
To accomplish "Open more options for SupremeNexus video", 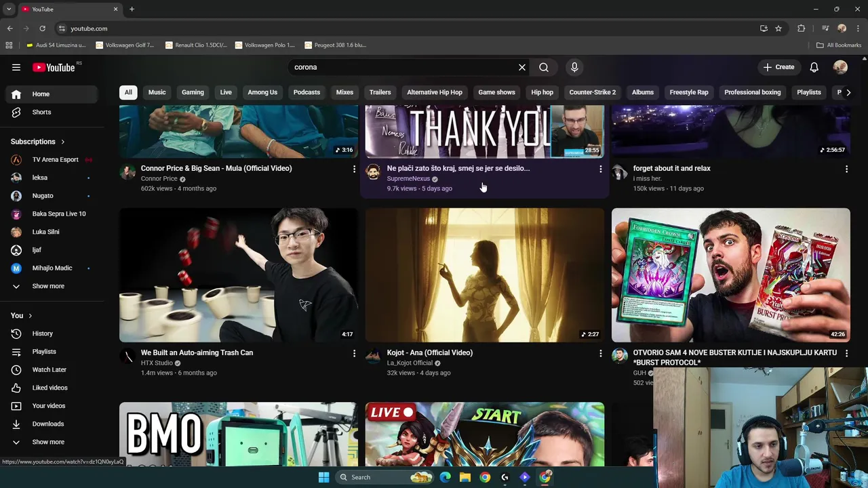I will pos(600,169).
